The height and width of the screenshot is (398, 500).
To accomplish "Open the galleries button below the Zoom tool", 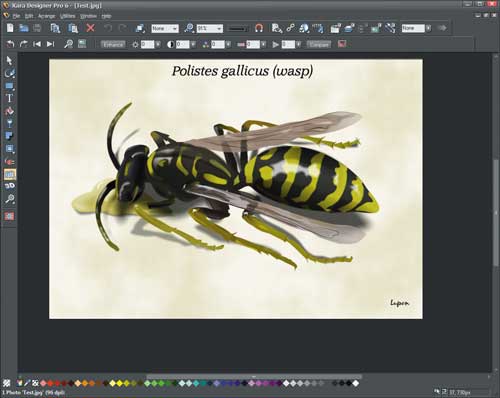I will click(10, 216).
